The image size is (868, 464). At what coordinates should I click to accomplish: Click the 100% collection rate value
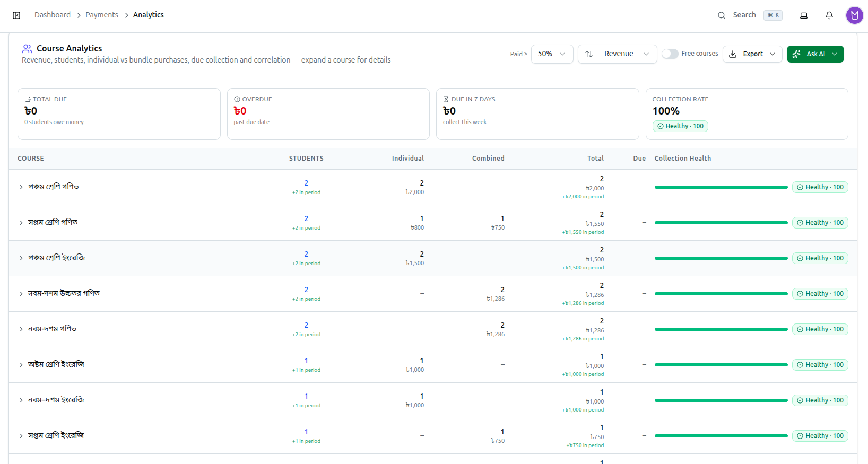click(666, 111)
